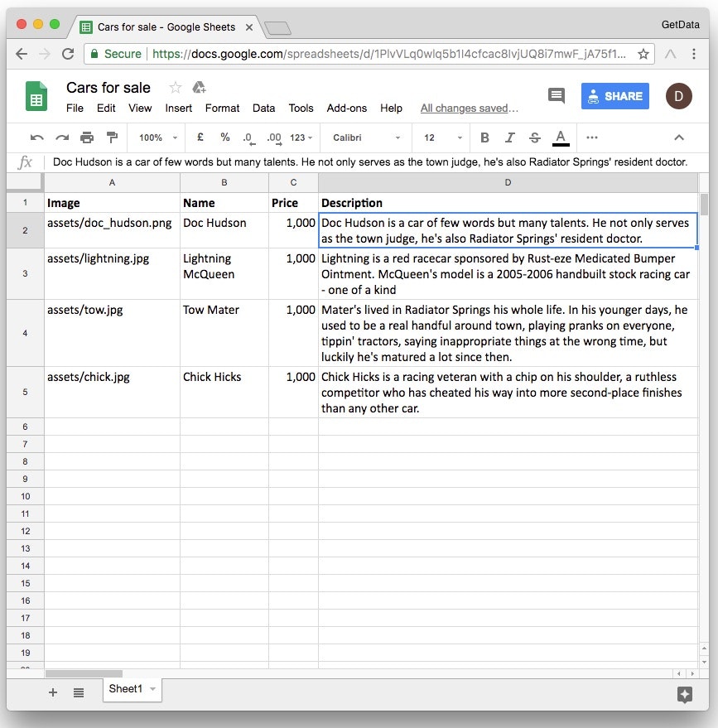Expand the Sheet1 tab options arrow
This screenshot has width=718, height=728.
(152, 689)
